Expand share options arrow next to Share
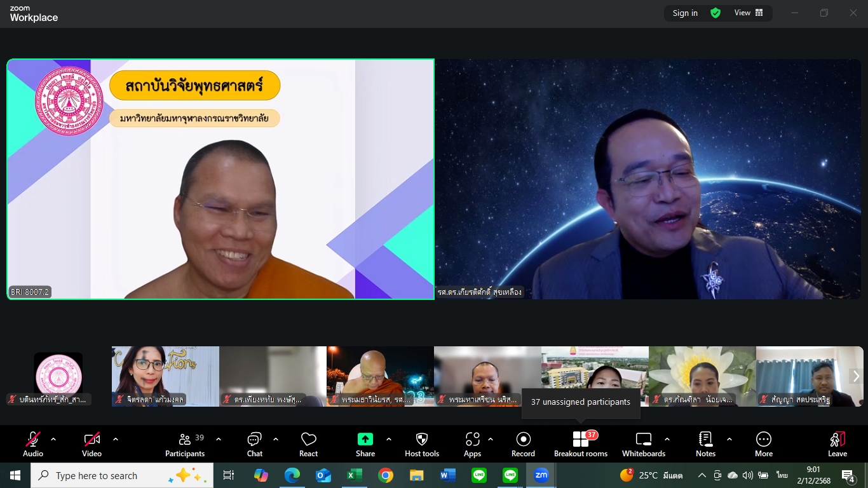 pyautogui.click(x=389, y=439)
